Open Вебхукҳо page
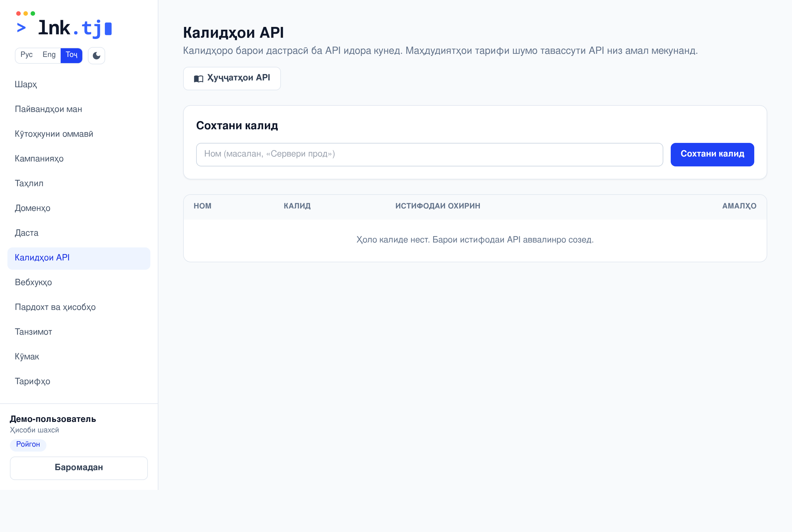 pyautogui.click(x=79, y=283)
